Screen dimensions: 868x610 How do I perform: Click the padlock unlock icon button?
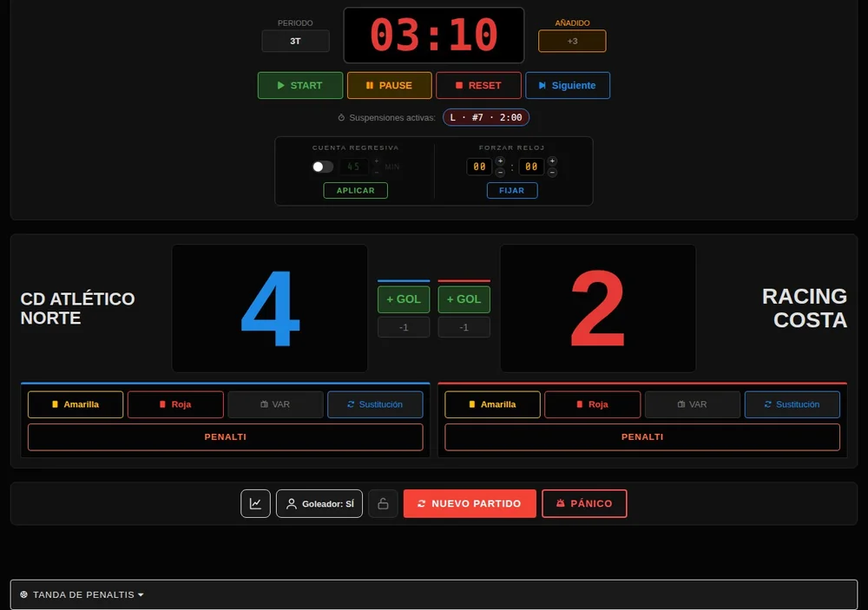pos(383,503)
